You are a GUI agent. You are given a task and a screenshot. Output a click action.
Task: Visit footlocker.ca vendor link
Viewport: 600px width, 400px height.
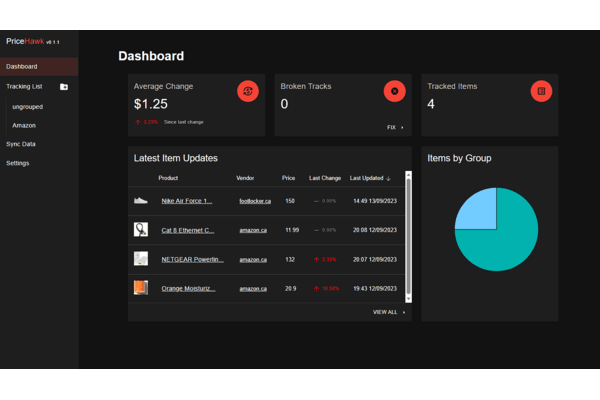click(x=255, y=201)
